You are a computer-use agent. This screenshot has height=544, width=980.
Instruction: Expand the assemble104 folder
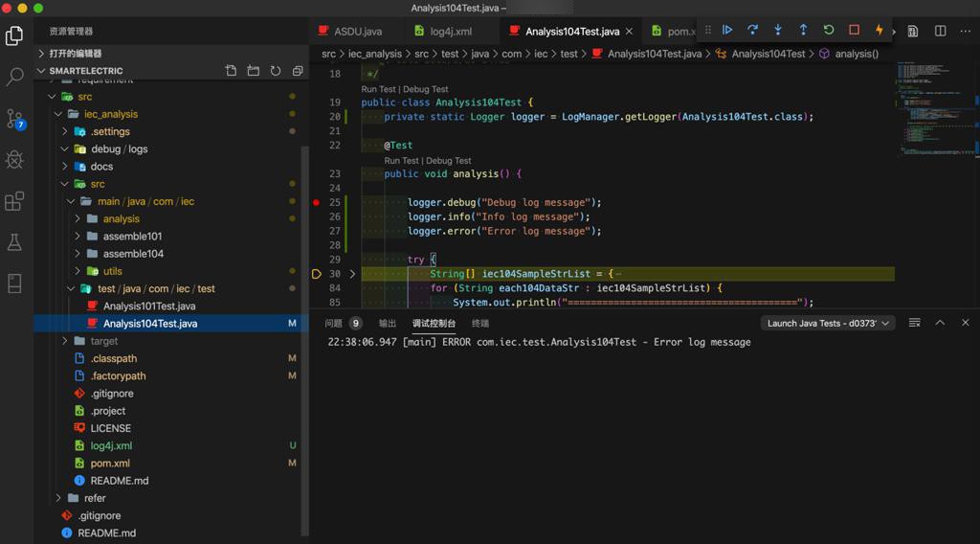(133, 254)
